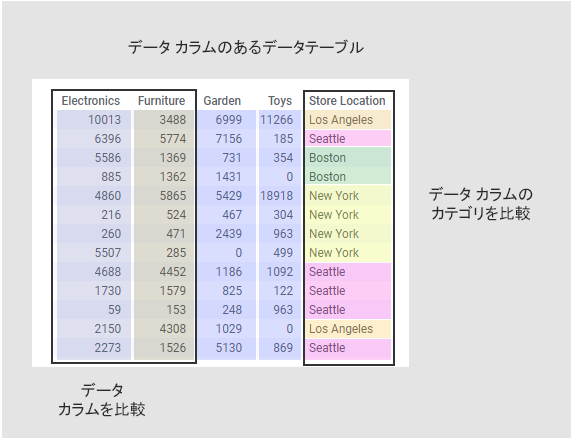Image resolution: width=571 pixels, height=439 pixels.
Task: Select the Furniture value 5774
Action: click(173, 139)
